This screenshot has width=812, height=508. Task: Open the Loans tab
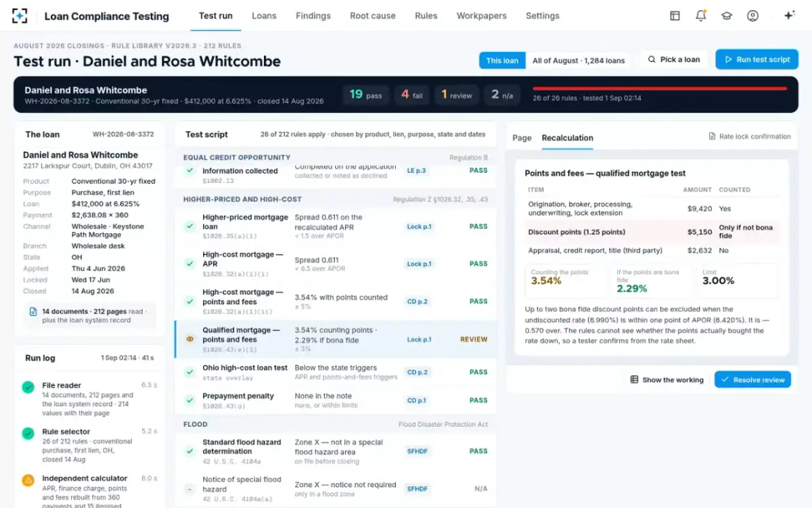[264, 16]
